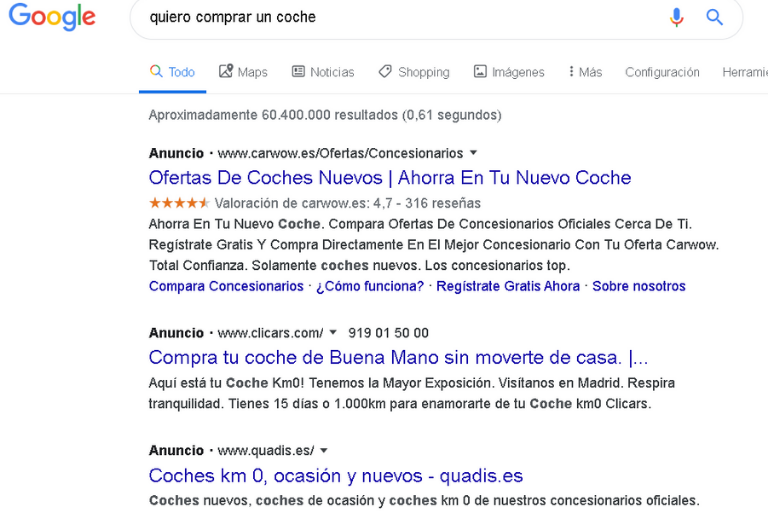Click the www.carwow.es/Ofertas/Concesionarios URL

pyautogui.click(x=340, y=153)
